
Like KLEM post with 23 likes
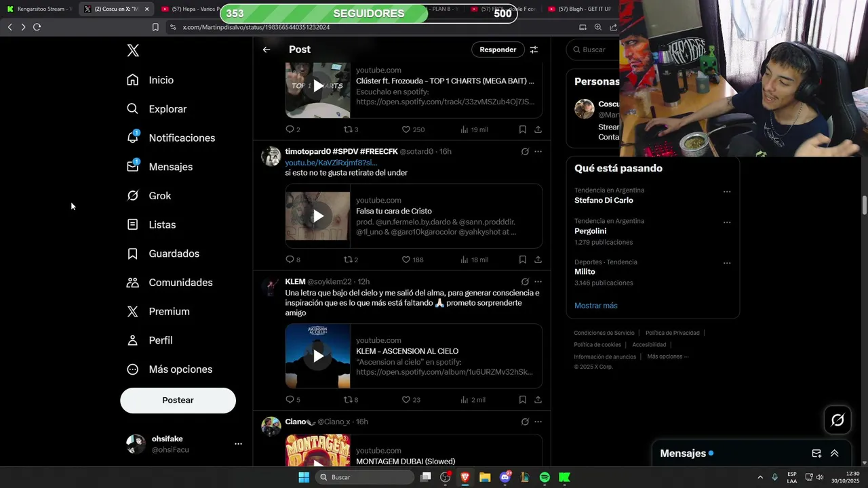coord(411,400)
